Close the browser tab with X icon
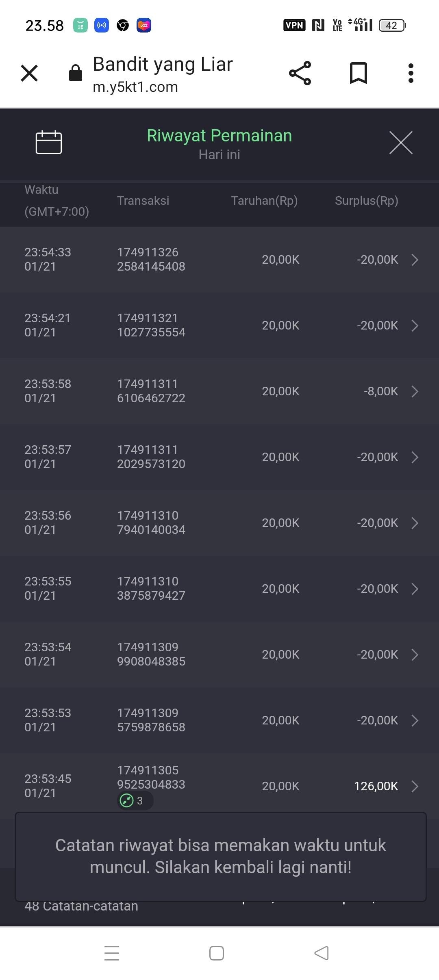Viewport: 439px width, 980px height. click(29, 74)
